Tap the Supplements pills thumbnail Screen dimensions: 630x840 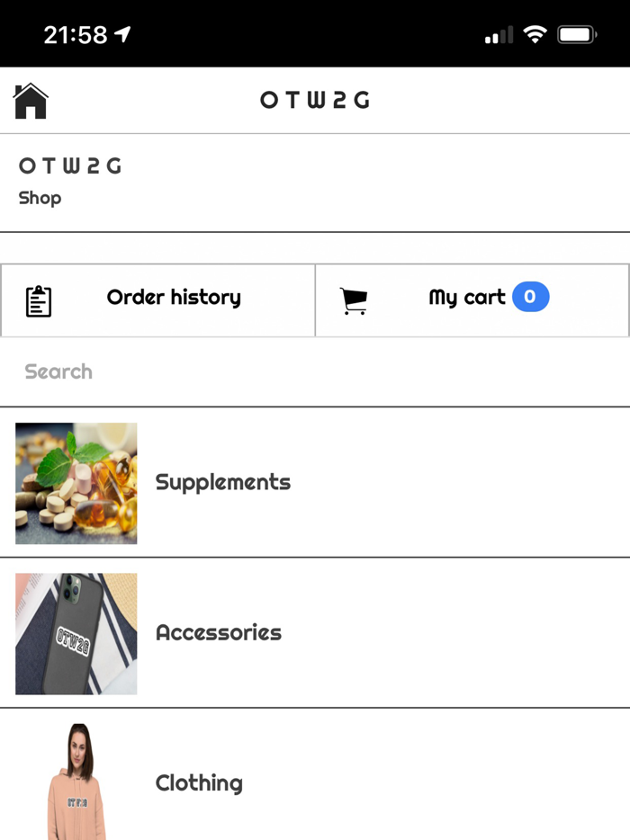(x=76, y=483)
